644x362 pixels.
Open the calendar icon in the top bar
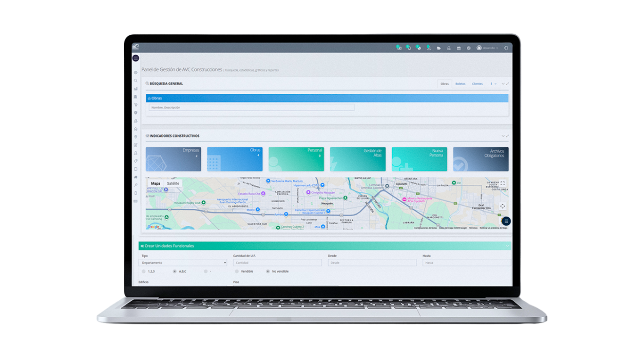[459, 48]
